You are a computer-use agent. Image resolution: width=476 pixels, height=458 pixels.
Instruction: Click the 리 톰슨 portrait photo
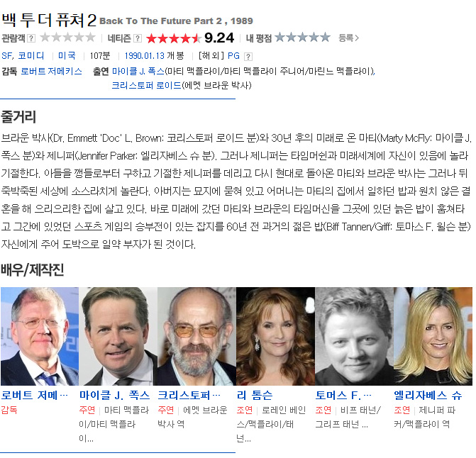[276, 336]
